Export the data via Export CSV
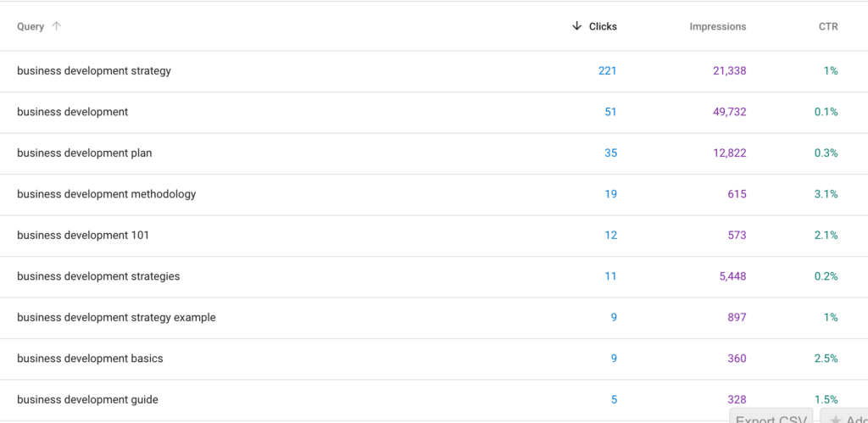Screen dimensions: 868x423 (x=771, y=416)
